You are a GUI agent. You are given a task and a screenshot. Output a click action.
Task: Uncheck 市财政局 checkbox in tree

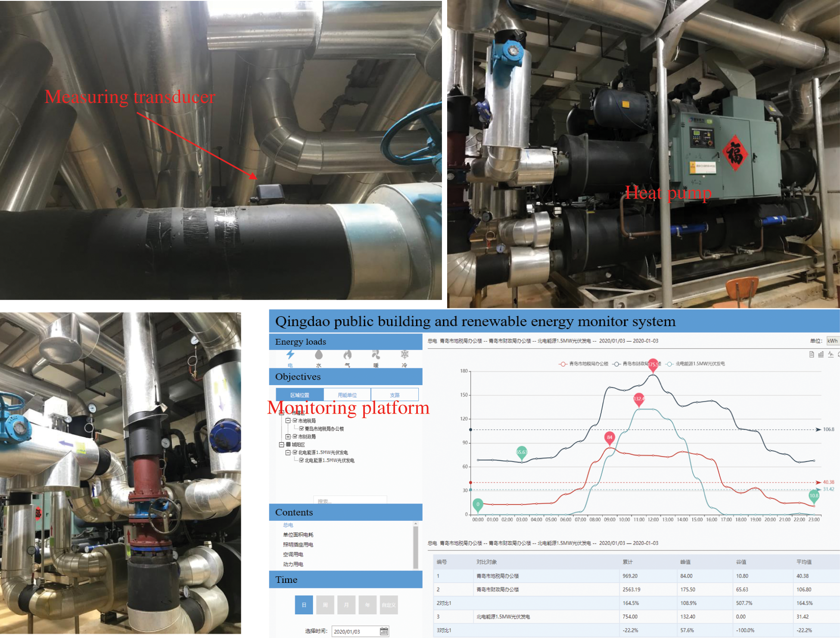(295, 436)
